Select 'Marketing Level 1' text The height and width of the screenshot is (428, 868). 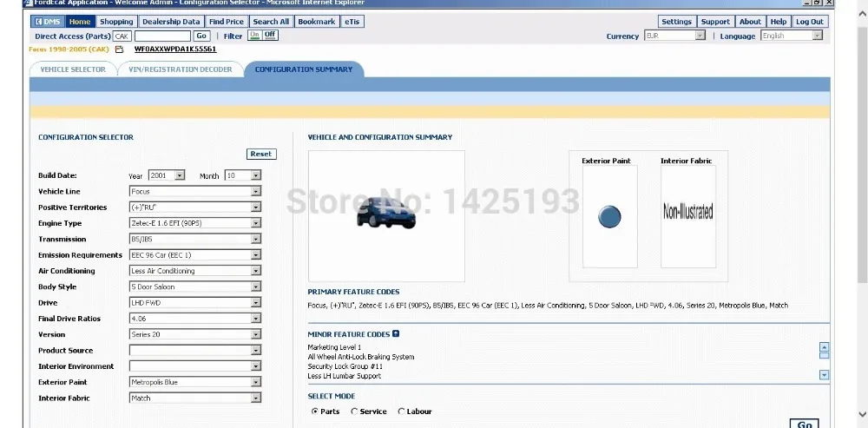pos(334,347)
